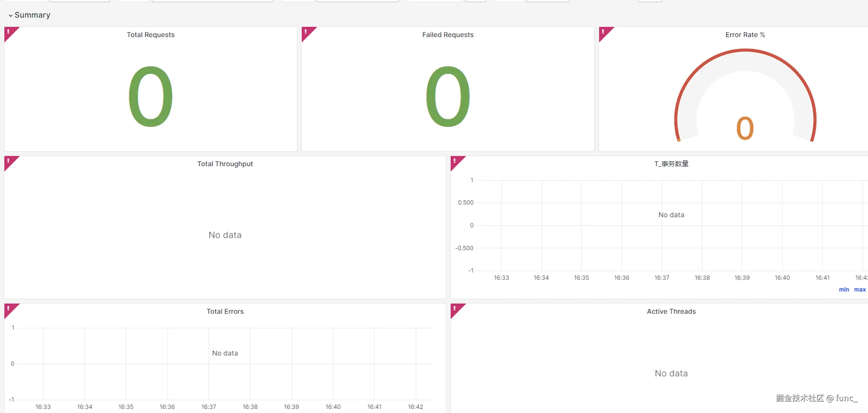Click error indicator on Total Throughput panel

click(8, 160)
